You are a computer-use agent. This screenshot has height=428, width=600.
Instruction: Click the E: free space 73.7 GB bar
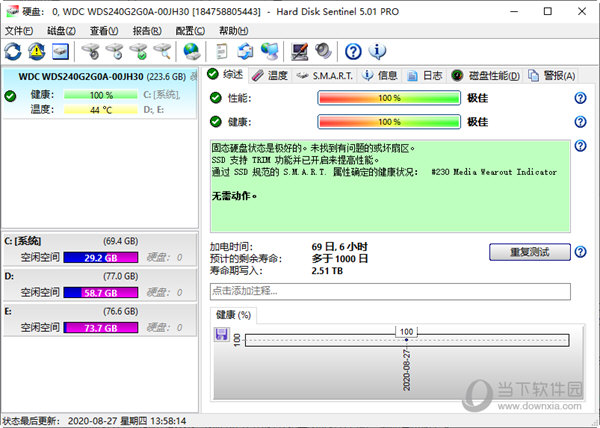tap(101, 328)
